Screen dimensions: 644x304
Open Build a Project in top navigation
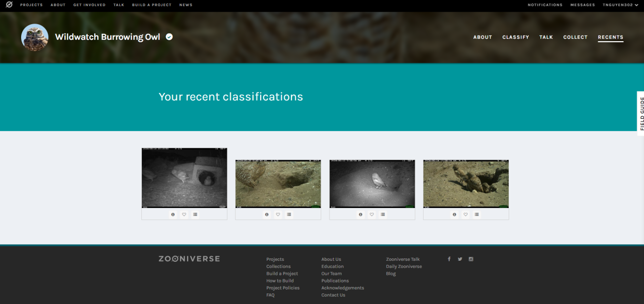151,5
